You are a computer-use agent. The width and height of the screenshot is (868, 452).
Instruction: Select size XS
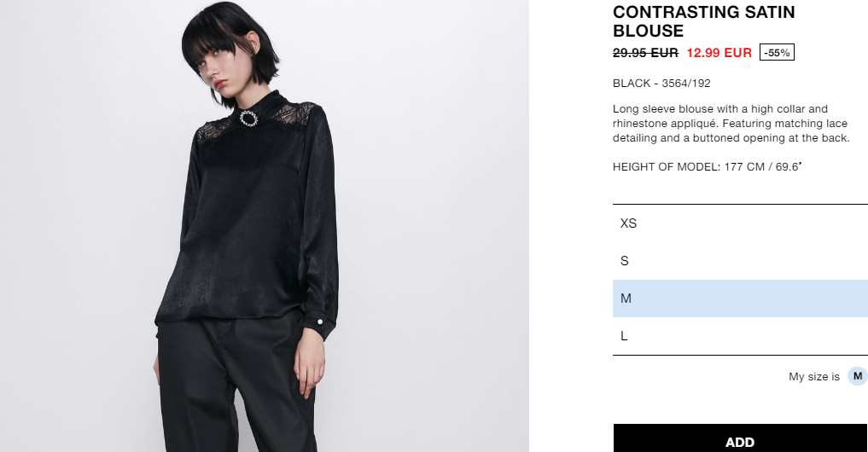pyautogui.click(x=740, y=223)
